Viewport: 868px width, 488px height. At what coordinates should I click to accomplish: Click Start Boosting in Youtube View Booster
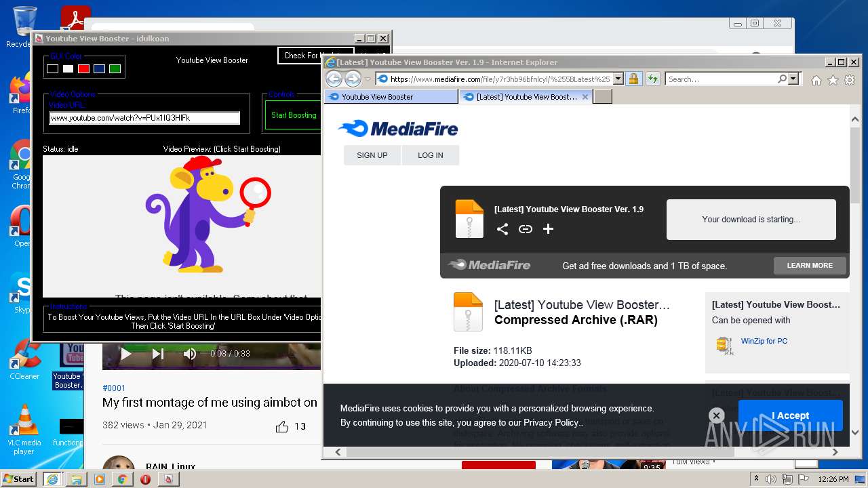(294, 115)
